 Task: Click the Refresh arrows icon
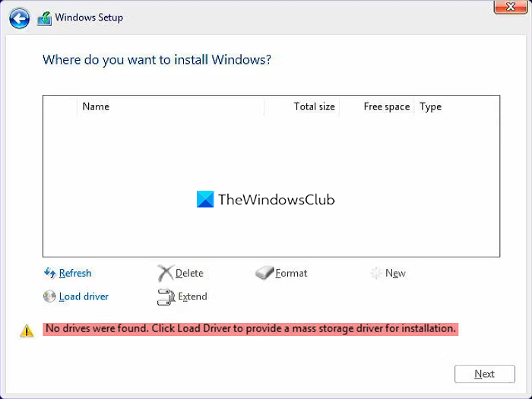pos(50,273)
